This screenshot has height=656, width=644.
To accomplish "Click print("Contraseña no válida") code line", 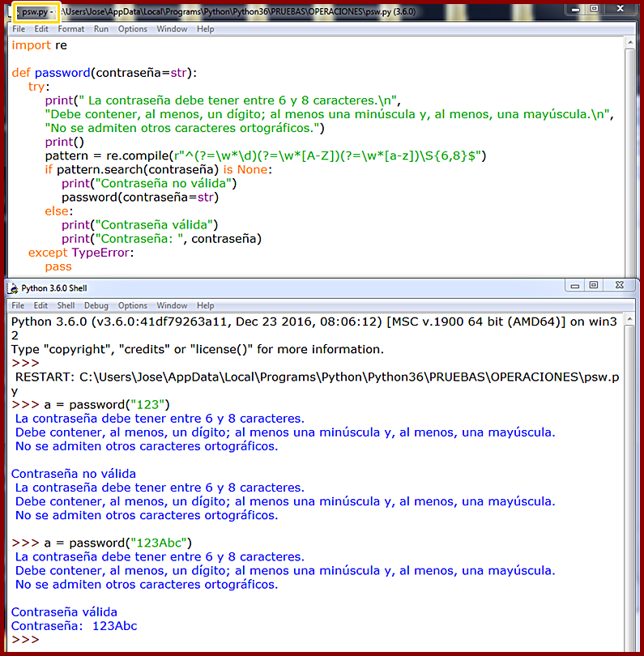I will 149,183.
